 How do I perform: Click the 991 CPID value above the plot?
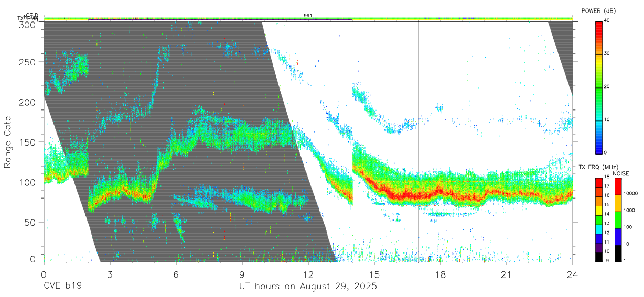(308, 16)
